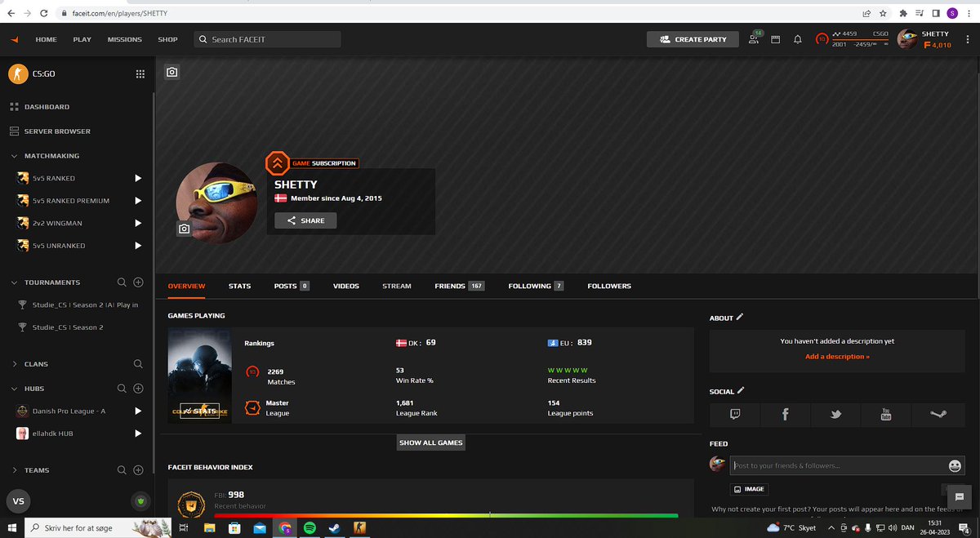
Task: Open Steam from the Windows taskbar
Action: 335,528
